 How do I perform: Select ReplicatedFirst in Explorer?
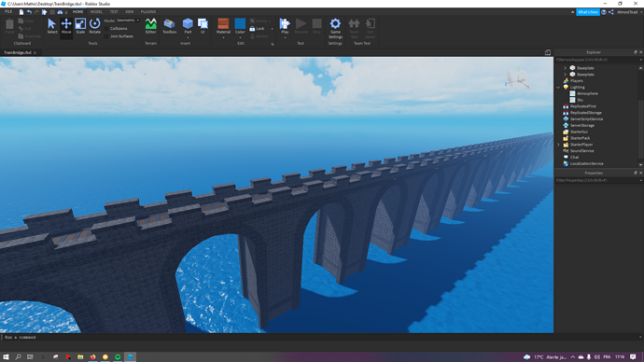pyautogui.click(x=582, y=106)
